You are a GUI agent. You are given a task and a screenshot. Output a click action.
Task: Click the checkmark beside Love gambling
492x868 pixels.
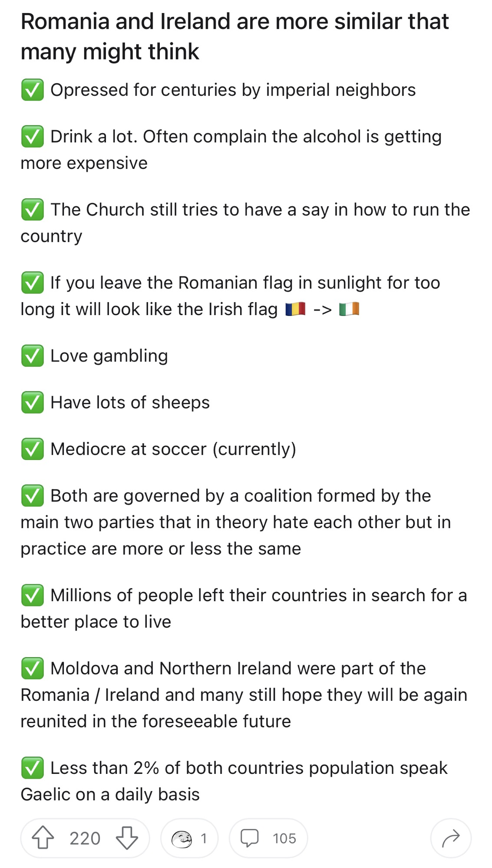pyautogui.click(x=32, y=356)
